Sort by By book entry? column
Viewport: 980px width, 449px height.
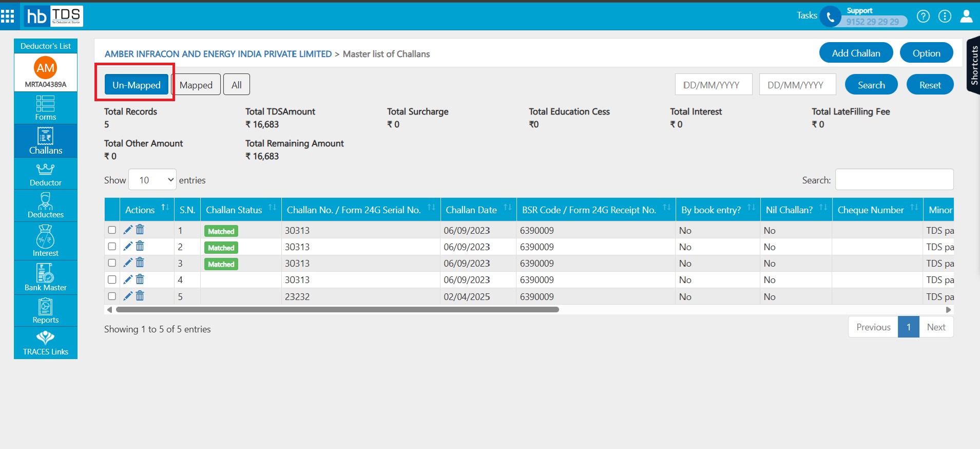pyautogui.click(x=718, y=210)
